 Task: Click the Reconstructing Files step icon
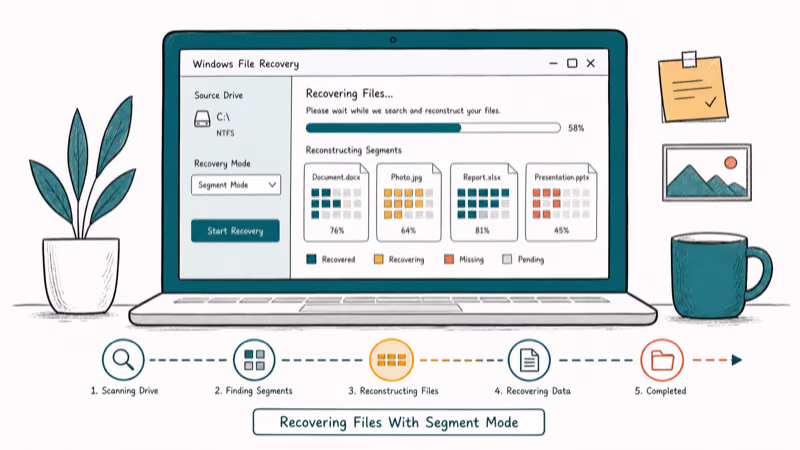[x=391, y=360]
